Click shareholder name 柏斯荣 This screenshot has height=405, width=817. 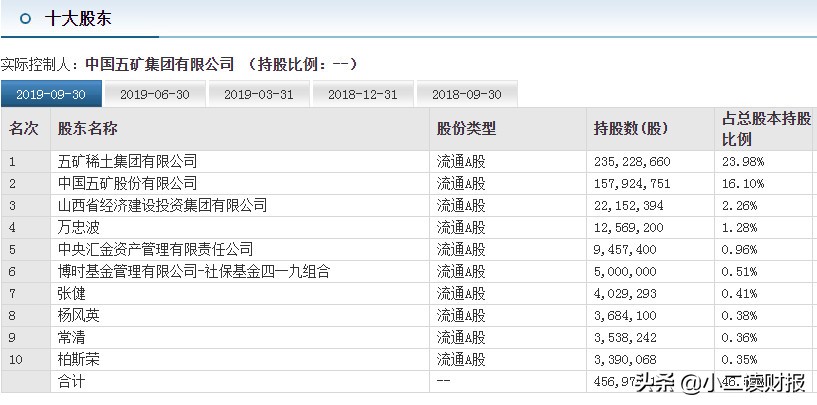point(78,360)
